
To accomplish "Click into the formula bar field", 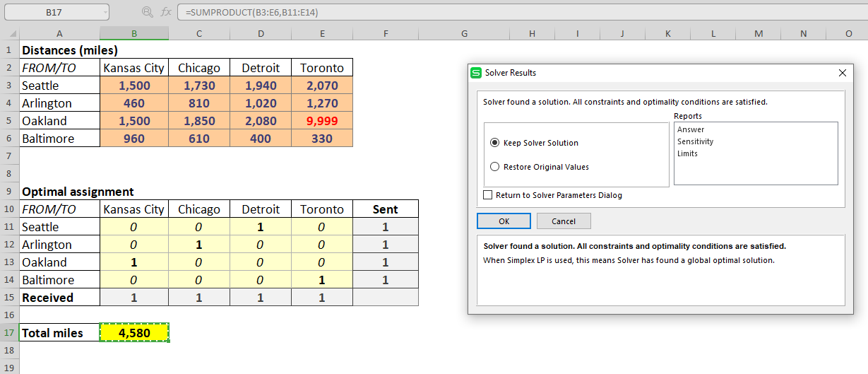I will coord(494,12).
